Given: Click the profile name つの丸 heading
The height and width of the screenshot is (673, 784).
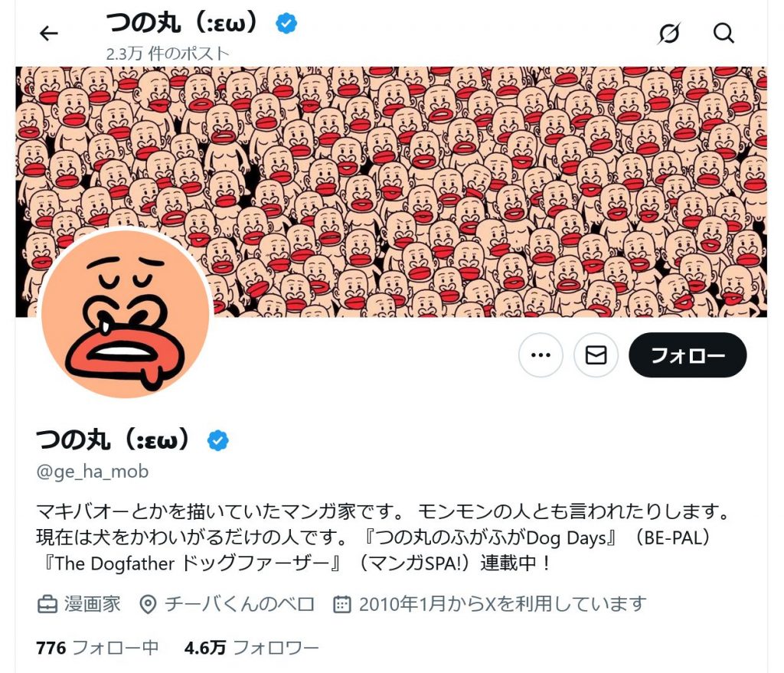Looking at the screenshot, I should (113, 440).
